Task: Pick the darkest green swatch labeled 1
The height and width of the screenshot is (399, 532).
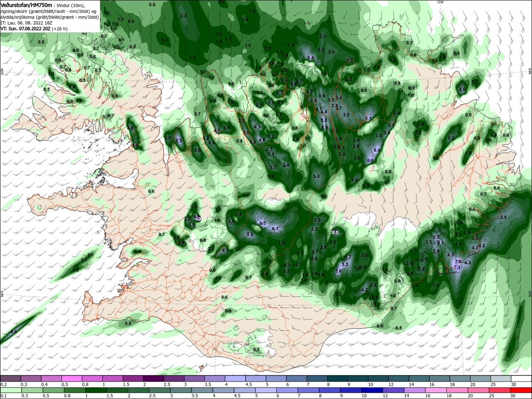Action: (96, 390)
